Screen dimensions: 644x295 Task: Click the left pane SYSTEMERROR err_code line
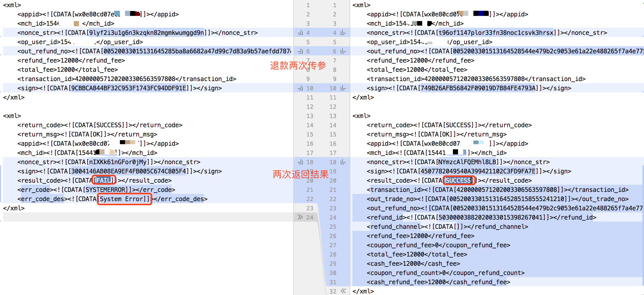[x=106, y=190]
